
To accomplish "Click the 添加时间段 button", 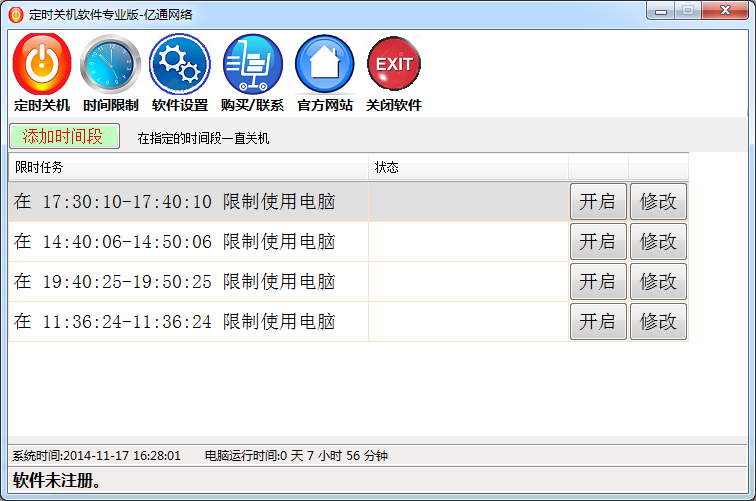I will [64, 136].
